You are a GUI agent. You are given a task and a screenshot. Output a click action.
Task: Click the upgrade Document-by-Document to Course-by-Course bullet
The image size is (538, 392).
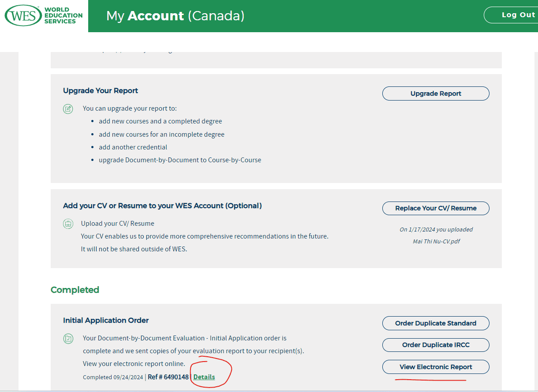pos(180,160)
